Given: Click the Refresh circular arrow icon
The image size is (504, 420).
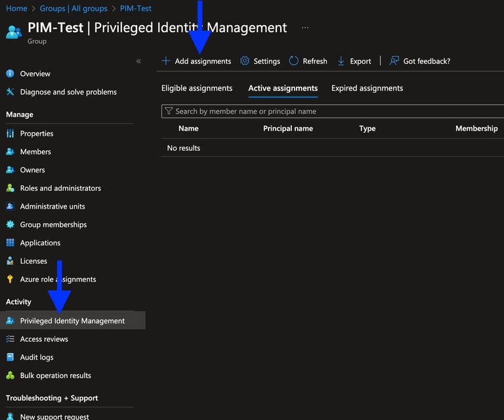Looking at the screenshot, I should pos(293,61).
